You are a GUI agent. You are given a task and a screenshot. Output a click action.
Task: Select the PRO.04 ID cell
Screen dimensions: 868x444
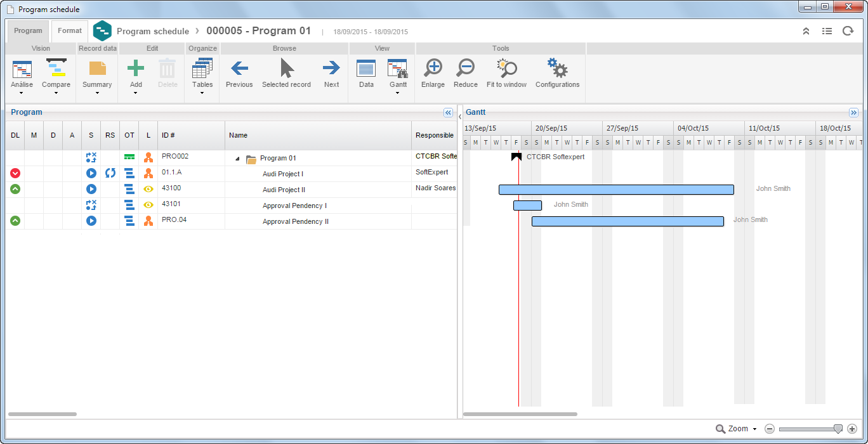tap(192, 221)
